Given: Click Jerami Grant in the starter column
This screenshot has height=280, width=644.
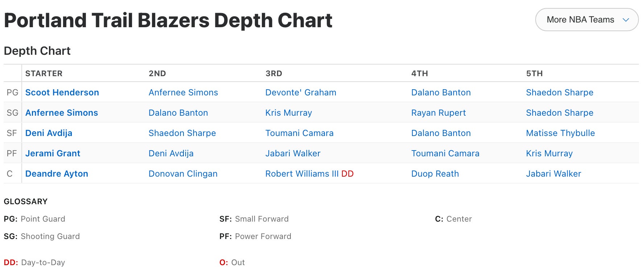Looking at the screenshot, I should 53,153.
